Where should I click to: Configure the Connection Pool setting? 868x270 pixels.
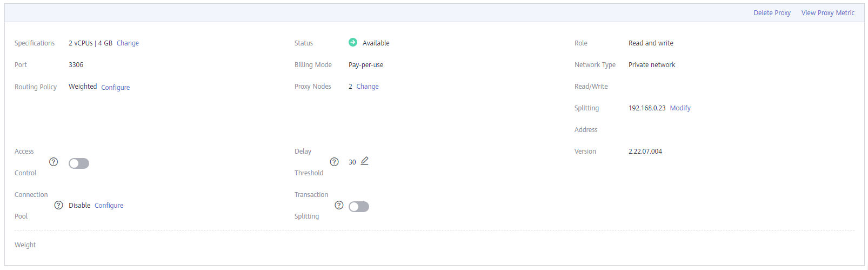pos(109,206)
